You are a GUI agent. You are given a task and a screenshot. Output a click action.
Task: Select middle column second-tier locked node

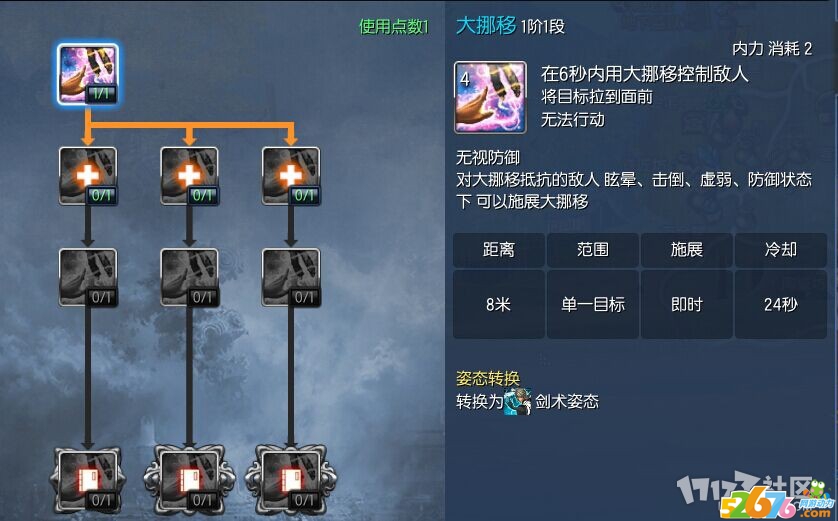pos(189,277)
